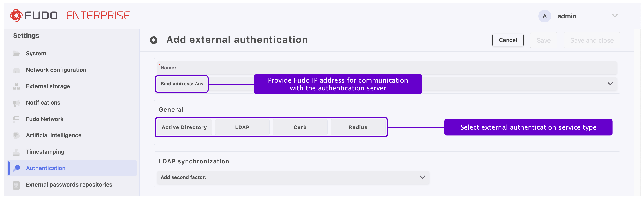Expand the Bind address dropdown

click(610, 84)
